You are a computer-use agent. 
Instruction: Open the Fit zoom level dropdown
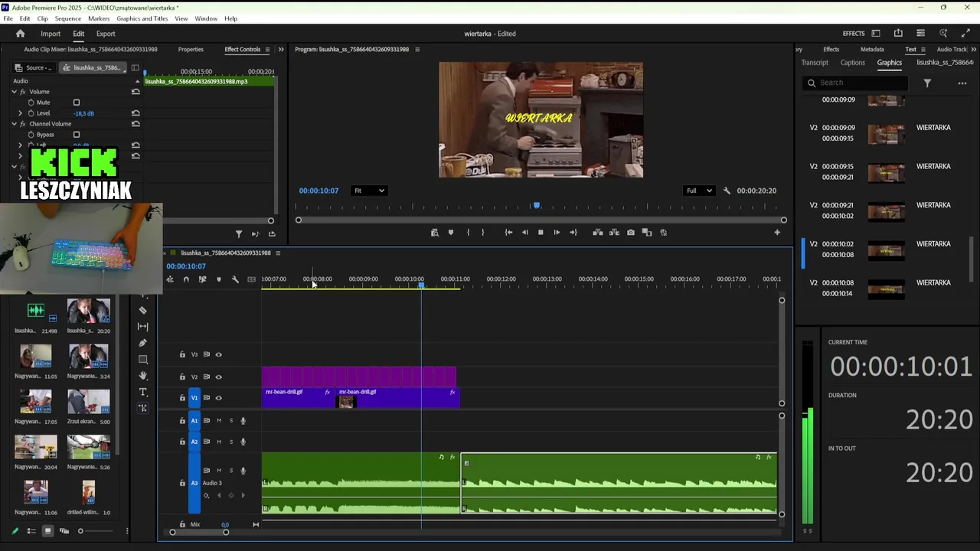point(369,191)
